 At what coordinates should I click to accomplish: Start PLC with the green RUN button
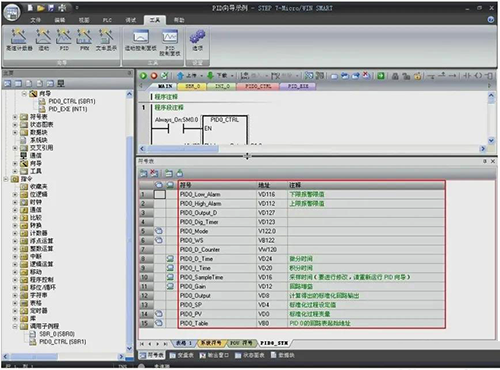coord(143,76)
